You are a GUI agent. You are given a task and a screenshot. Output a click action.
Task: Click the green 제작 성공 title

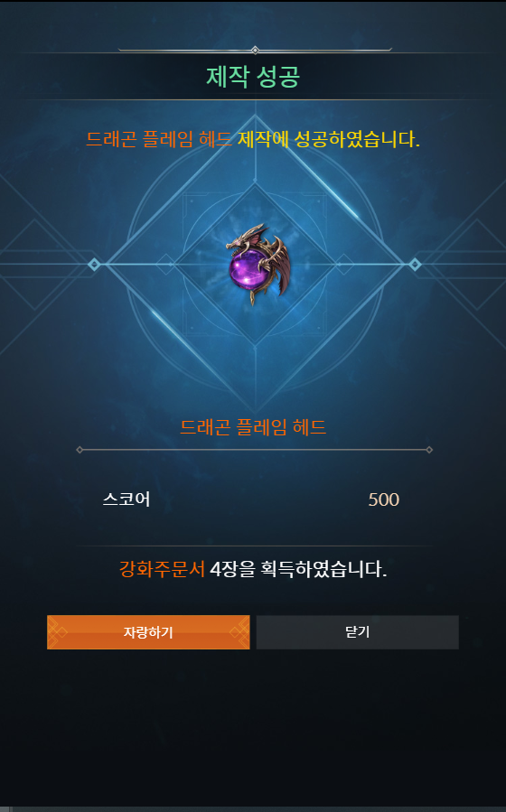click(253, 77)
